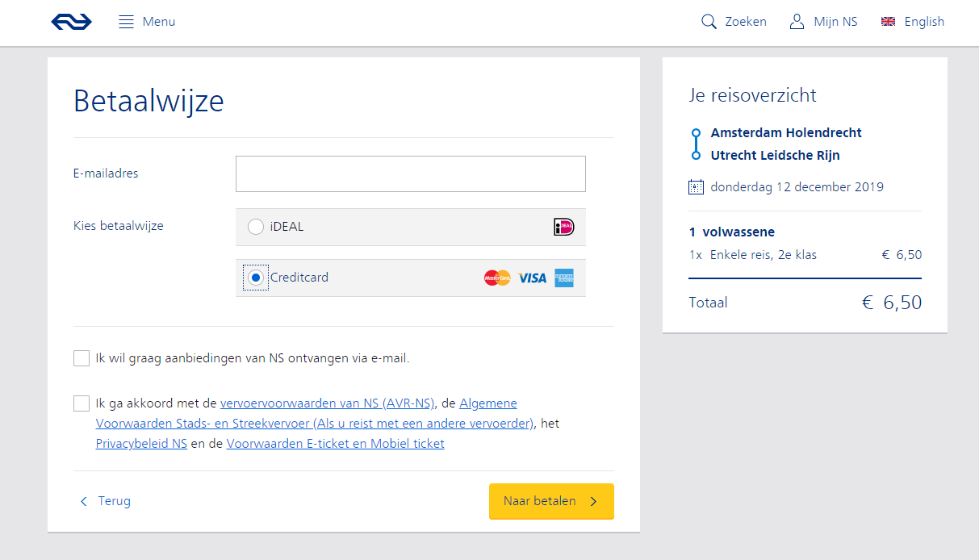Viewport: 979px width, 560px height.
Task: Click the iDEAL logo icon
Action: pos(563,227)
